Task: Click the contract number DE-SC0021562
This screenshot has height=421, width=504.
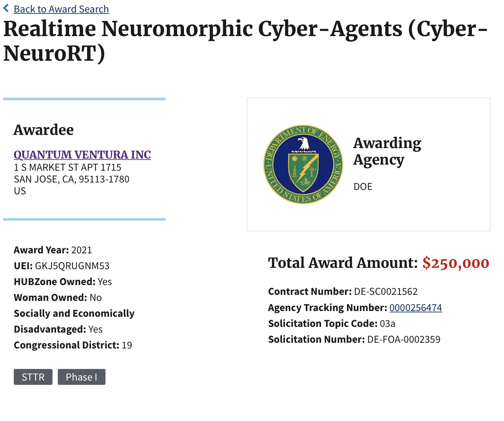Action: click(386, 291)
